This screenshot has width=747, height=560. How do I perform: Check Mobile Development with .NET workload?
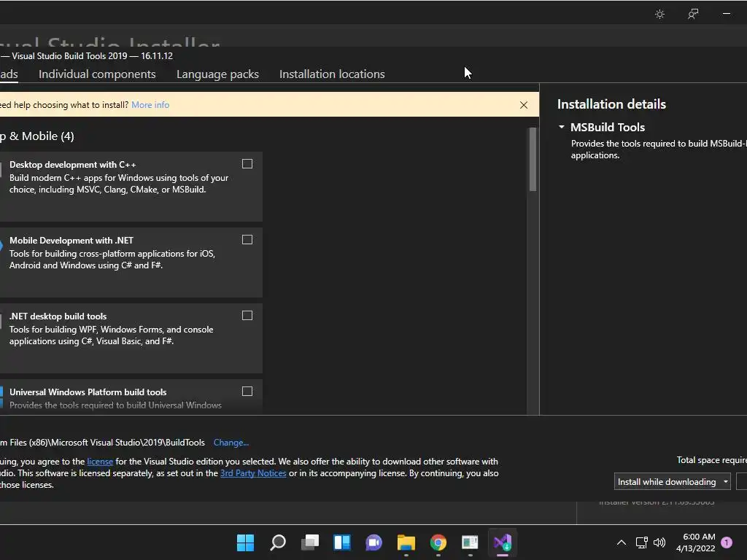(247, 239)
